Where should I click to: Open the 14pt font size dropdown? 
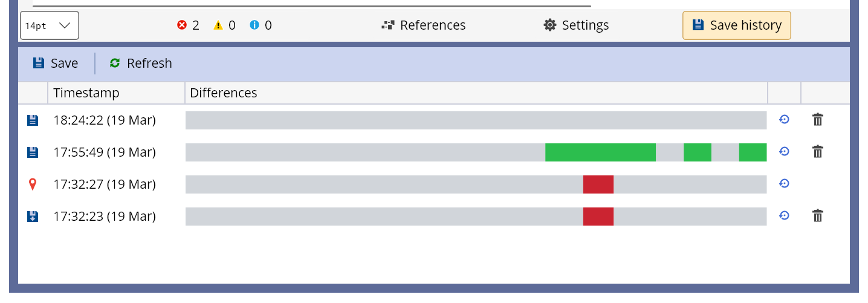click(x=50, y=25)
